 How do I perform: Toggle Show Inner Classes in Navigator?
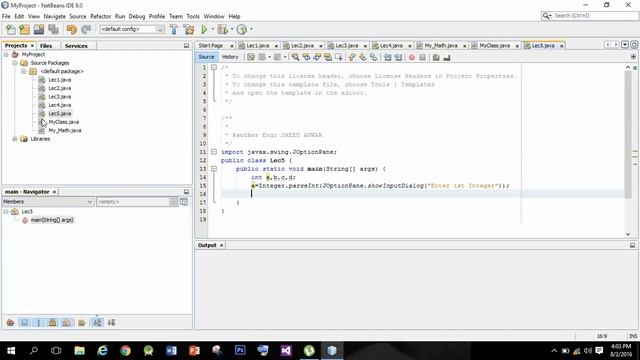pyautogui.click(x=67, y=323)
